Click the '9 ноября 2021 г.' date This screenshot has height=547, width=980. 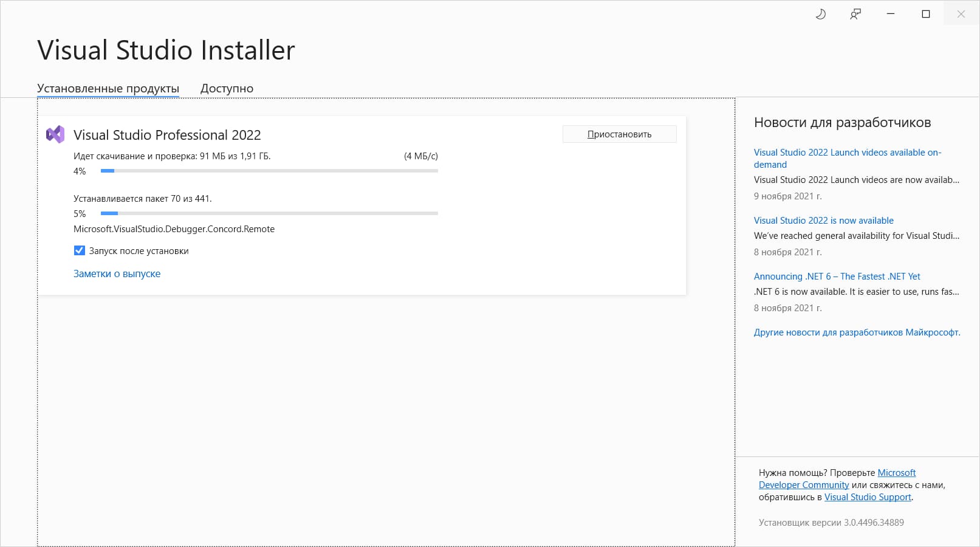tap(787, 196)
